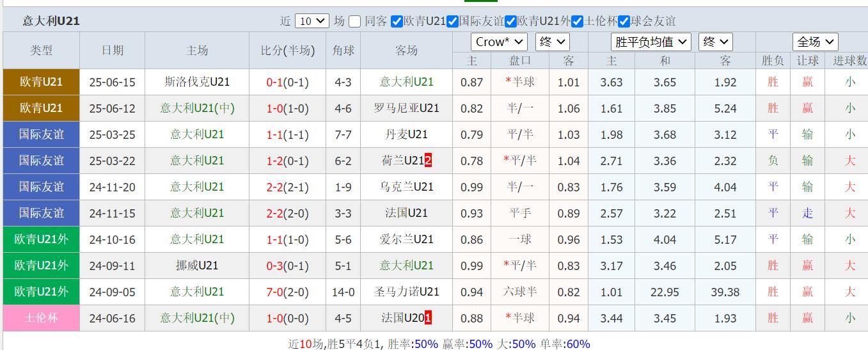The width and height of the screenshot is (868, 350).
Task: Click the red card badge next to 荷兰U21
Action: click(428, 161)
